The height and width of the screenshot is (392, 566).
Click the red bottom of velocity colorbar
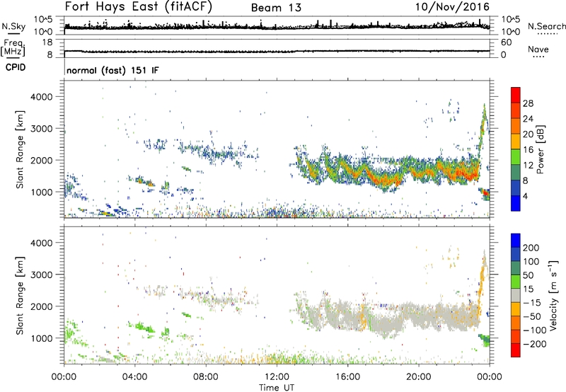click(516, 350)
